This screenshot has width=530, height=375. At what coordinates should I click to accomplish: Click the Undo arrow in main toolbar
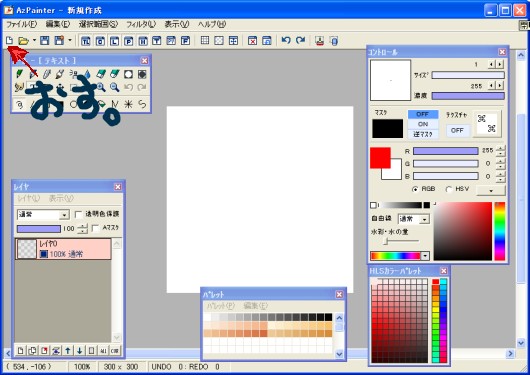click(286, 41)
